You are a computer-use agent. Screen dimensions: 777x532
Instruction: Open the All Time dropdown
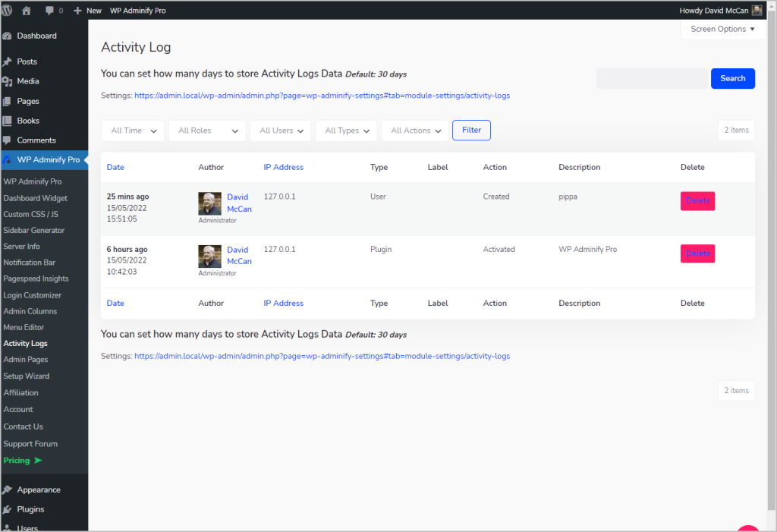tap(133, 131)
